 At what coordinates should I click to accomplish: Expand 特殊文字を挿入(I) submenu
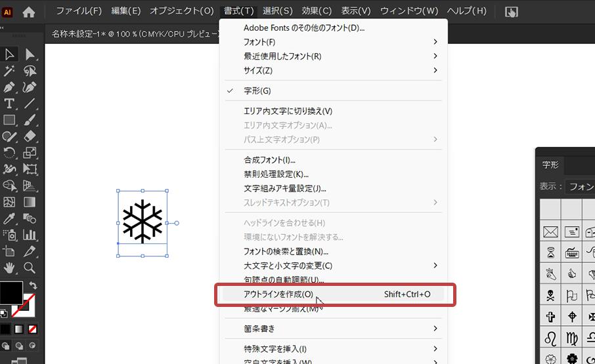point(333,349)
